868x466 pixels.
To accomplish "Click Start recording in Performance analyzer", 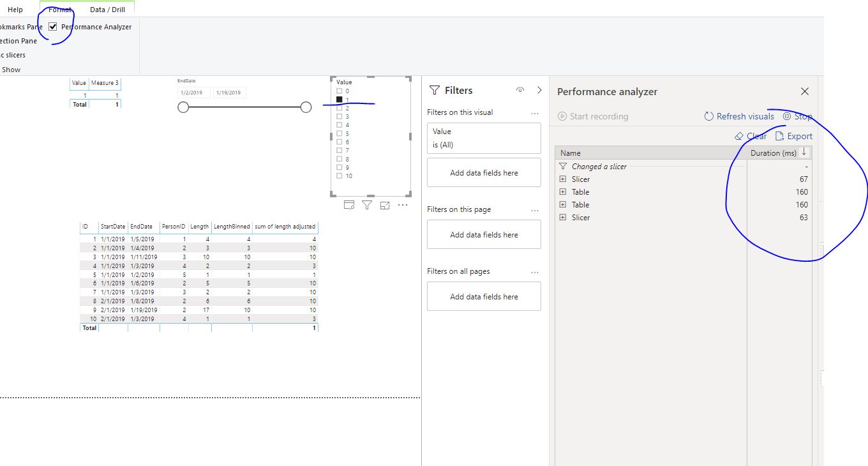I will [x=593, y=116].
